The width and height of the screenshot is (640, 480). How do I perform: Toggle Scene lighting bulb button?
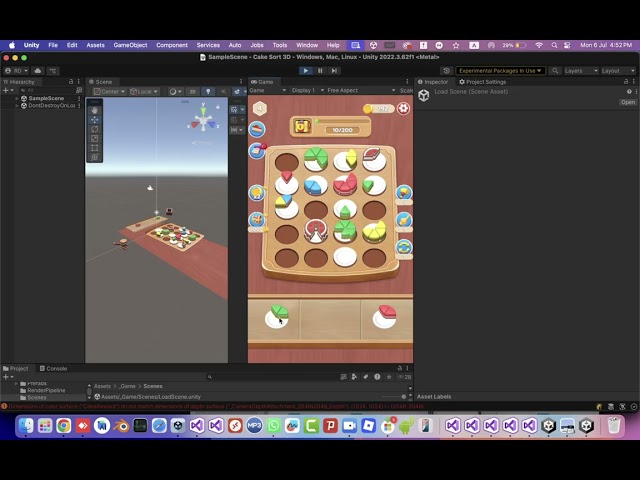[208, 91]
